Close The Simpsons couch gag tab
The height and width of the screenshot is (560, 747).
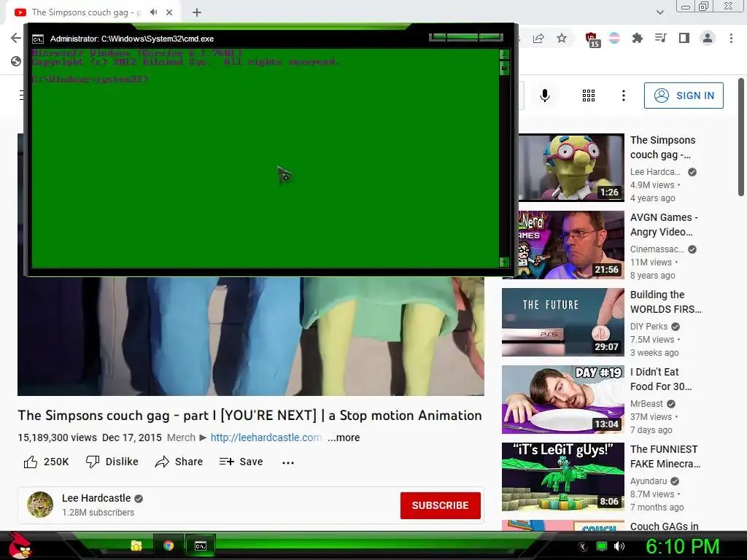(x=169, y=12)
